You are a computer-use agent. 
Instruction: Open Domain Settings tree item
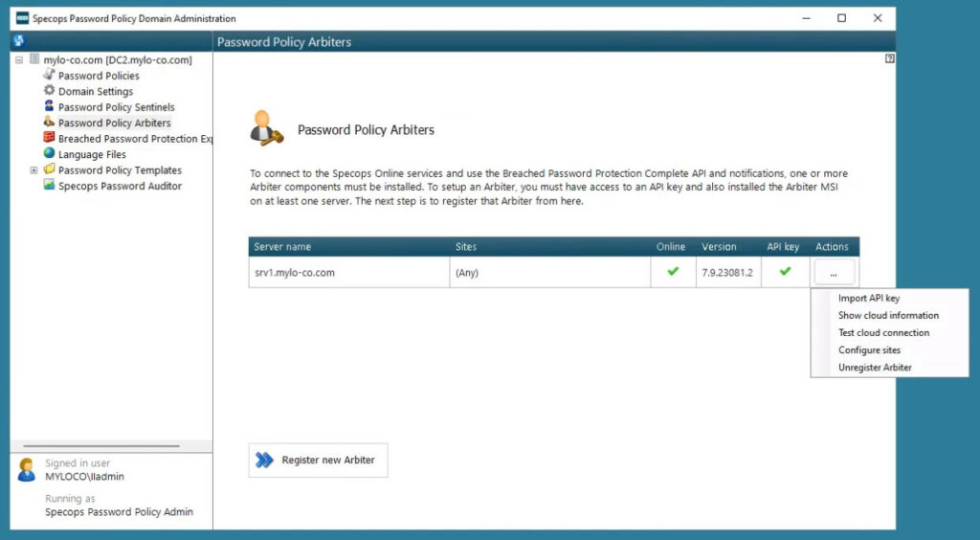[96, 91]
